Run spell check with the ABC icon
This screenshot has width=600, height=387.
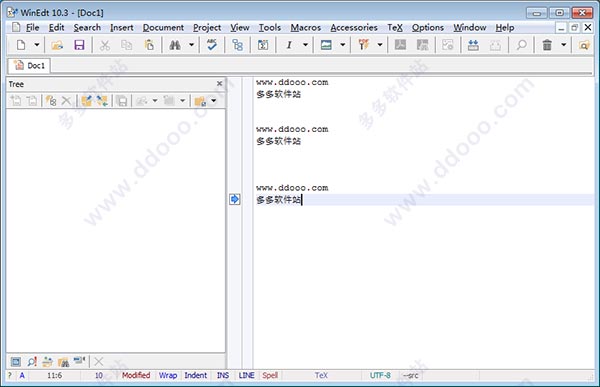212,45
